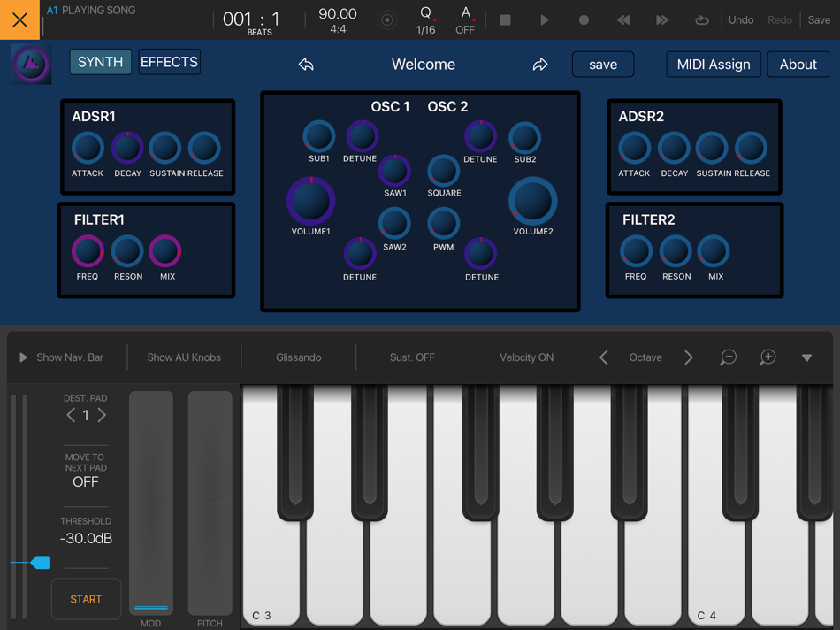Click the record button in the transport

point(584,19)
